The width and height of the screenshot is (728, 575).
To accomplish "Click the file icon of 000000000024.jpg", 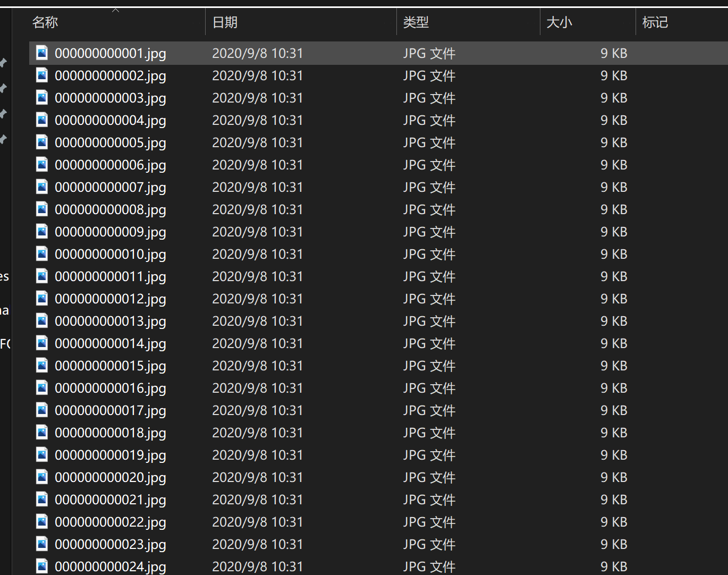I will pyautogui.click(x=42, y=566).
